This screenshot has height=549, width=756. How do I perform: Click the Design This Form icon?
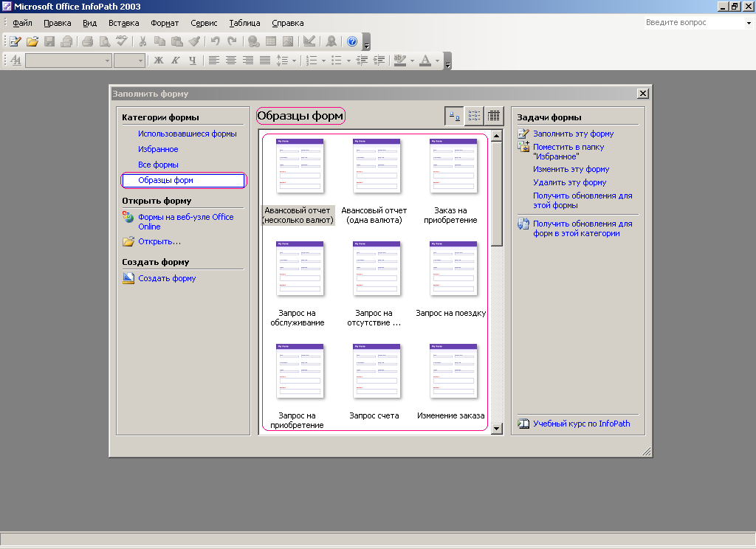[309, 41]
